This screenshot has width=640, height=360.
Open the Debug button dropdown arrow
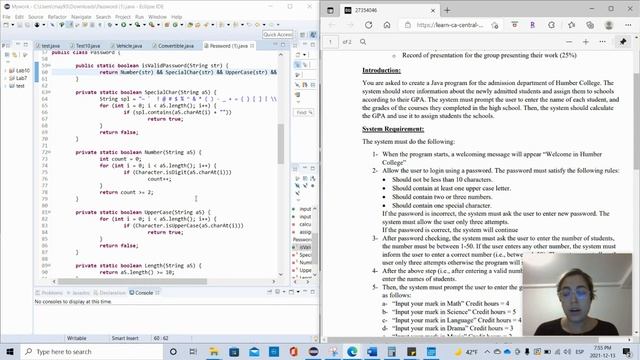(116, 25)
